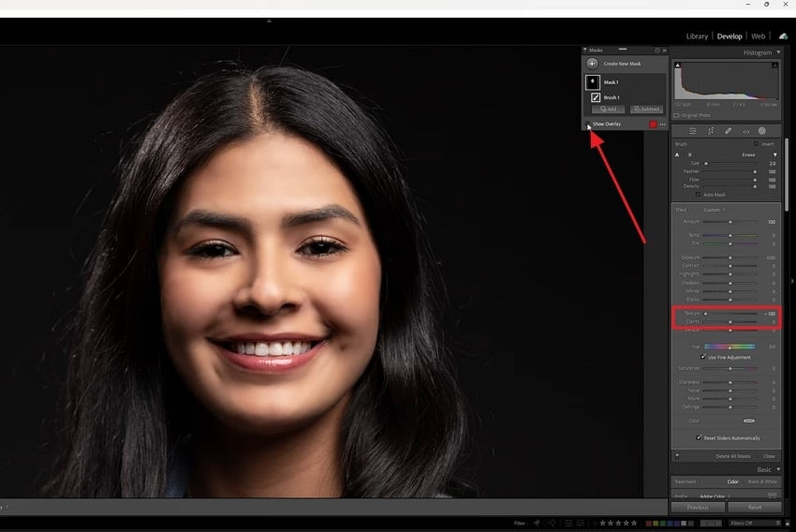Switch to the Library module
Viewport: 796px width, 532px height.
697,36
